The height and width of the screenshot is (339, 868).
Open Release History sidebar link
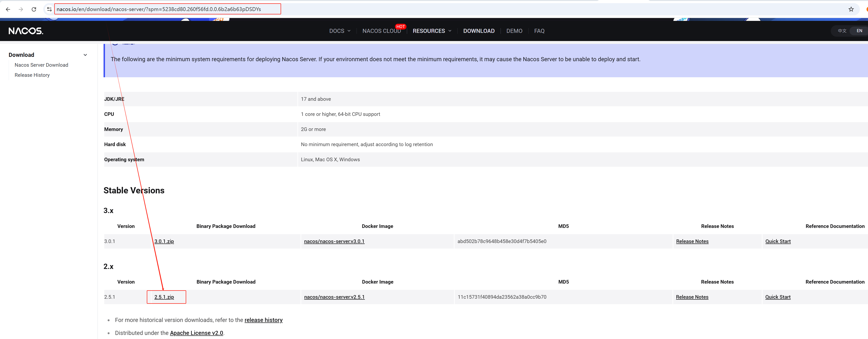click(32, 75)
